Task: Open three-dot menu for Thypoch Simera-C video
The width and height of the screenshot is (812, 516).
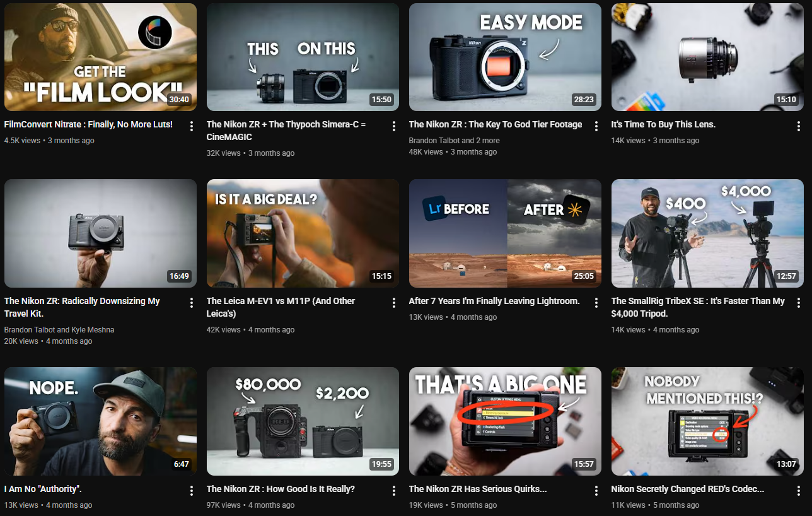Action: (x=394, y=126)
